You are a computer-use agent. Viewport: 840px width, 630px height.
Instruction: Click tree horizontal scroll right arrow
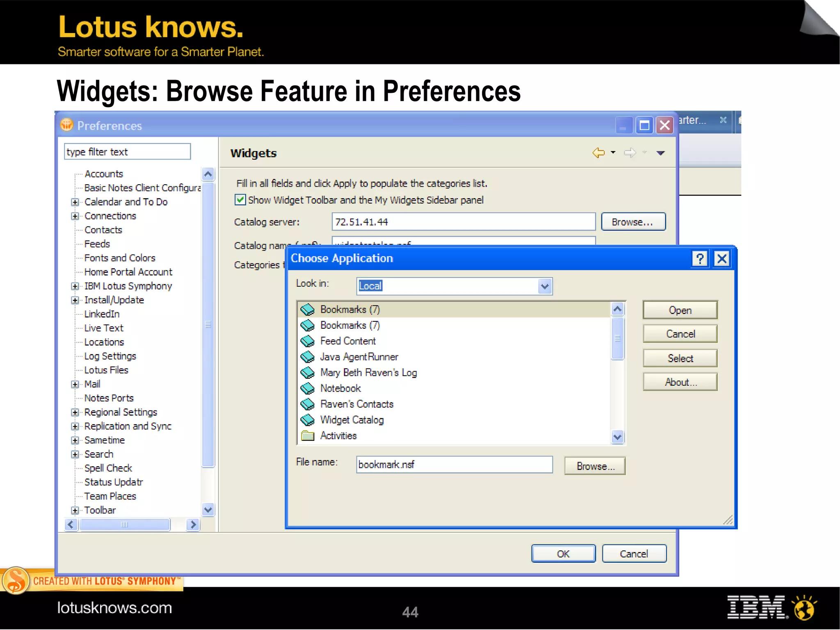point(192,525)
